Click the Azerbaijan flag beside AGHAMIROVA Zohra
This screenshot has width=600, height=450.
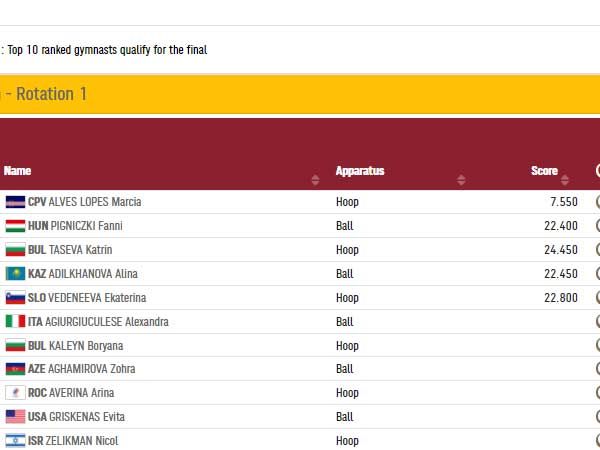tap(15, 369)
